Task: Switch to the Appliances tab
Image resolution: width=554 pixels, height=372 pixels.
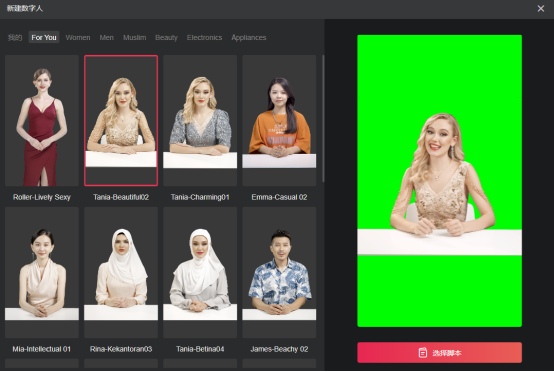Action: pyautogui.click(x=248, y=37)
